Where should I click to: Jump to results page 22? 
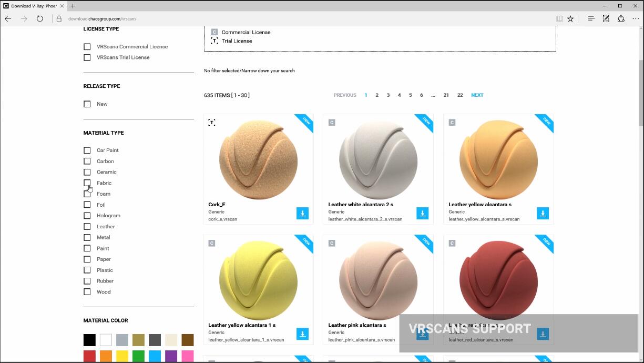[460, 95]
